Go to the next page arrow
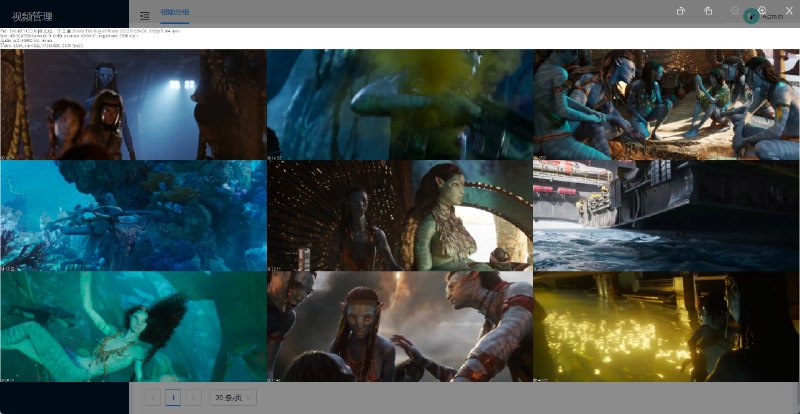The image size is (800, 414). click(193, 398)
